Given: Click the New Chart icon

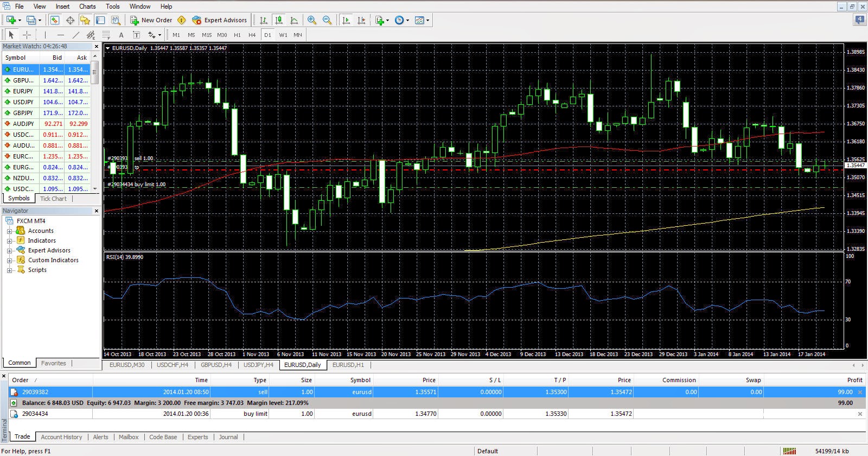Looking at the screenshot, I should pyautogui.click(x=11, y=20).
